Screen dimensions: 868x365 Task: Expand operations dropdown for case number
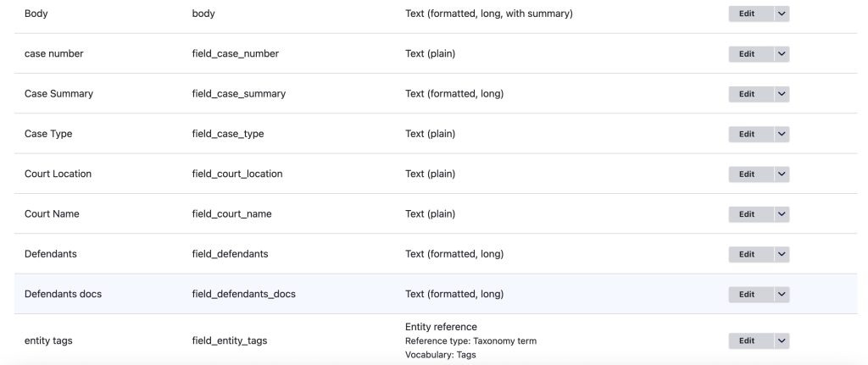[782, 53]
